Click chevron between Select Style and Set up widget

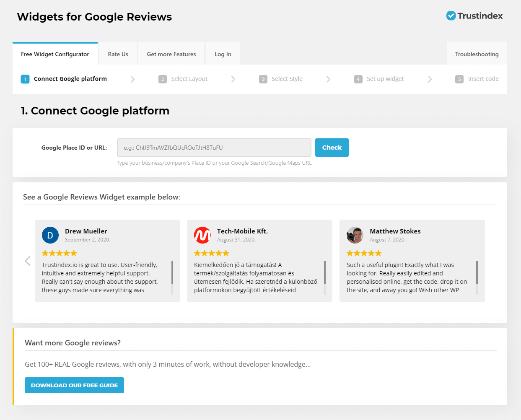329,79
